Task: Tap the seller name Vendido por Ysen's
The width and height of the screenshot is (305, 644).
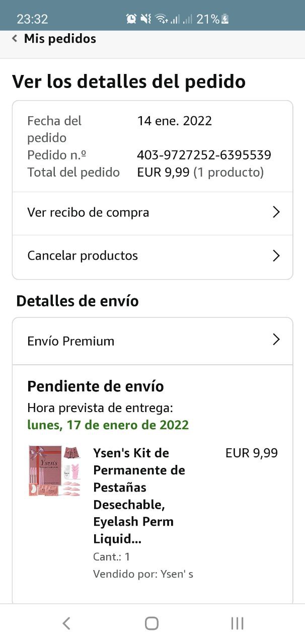Action: pos(143,574)
